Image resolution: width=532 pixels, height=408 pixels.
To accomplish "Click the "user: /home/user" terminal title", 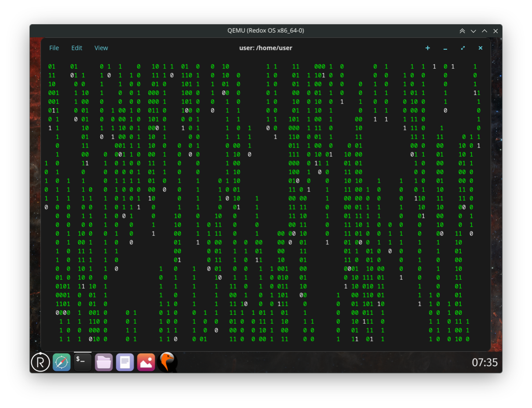I will [x=266, y=48].
